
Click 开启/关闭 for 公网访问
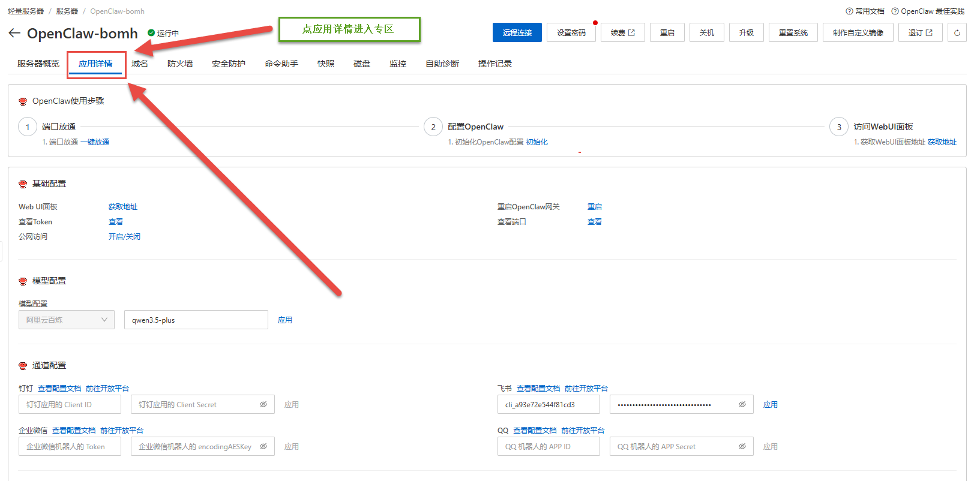pos(124,237)
